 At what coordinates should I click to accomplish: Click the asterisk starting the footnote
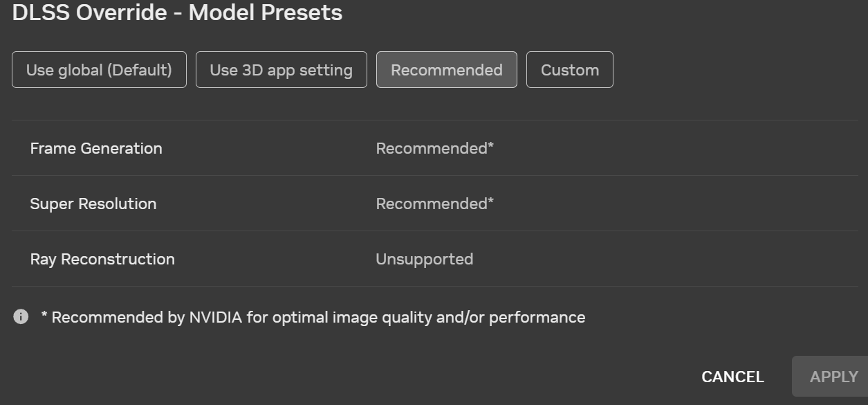point(44,316)
